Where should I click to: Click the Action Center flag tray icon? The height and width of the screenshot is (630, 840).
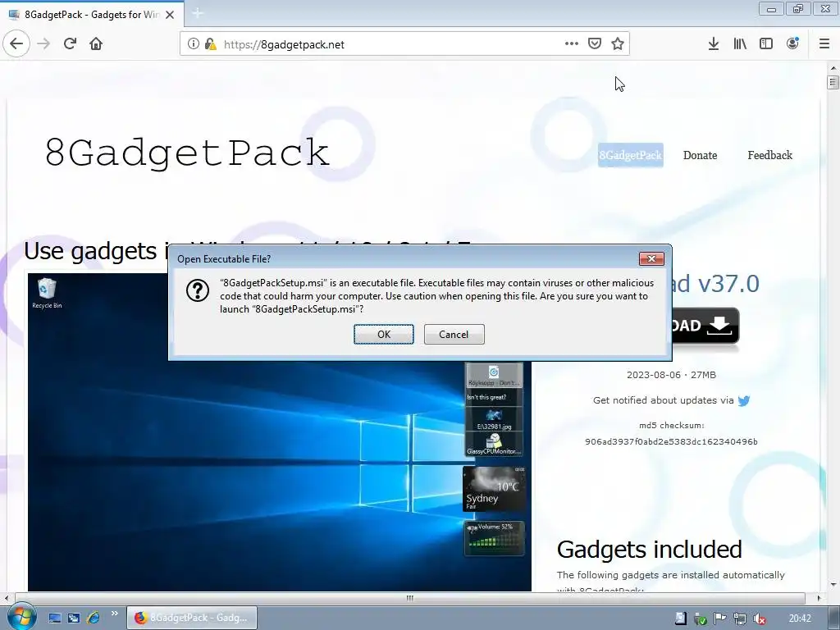(x=720, y=619)
